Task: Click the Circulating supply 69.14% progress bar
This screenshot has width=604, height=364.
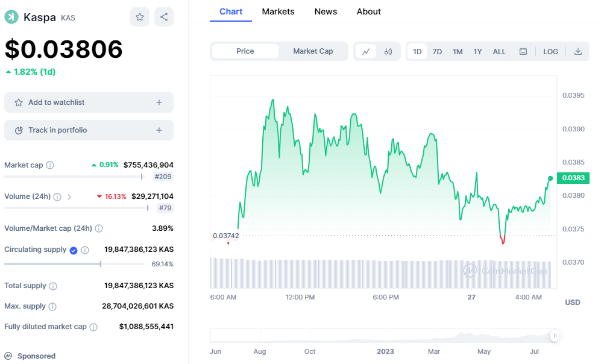Action: click(x=74, y=264)
